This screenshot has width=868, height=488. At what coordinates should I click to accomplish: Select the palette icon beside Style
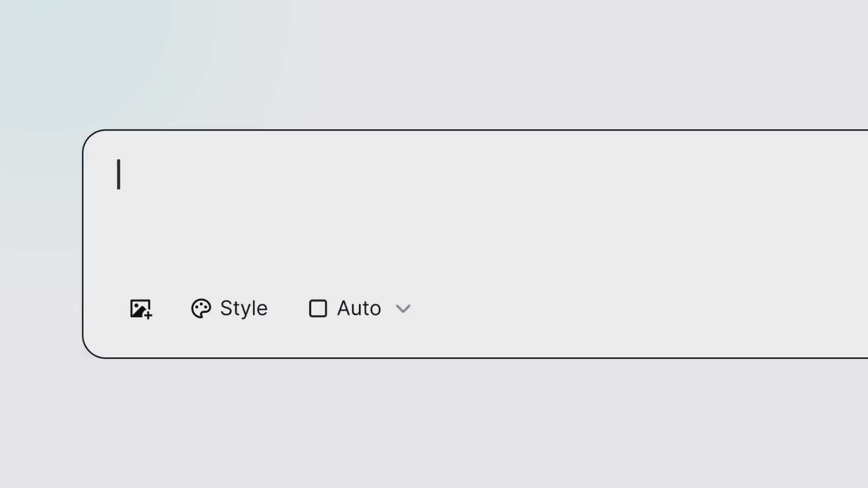tap(202, 308)
